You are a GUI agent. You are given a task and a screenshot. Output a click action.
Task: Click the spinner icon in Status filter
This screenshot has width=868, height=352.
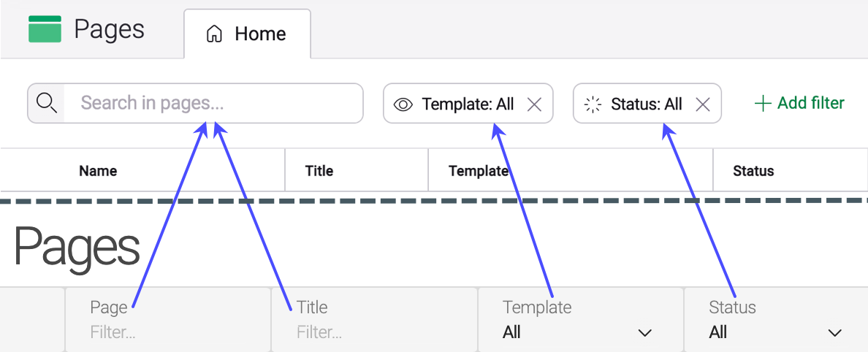[593, 104]
